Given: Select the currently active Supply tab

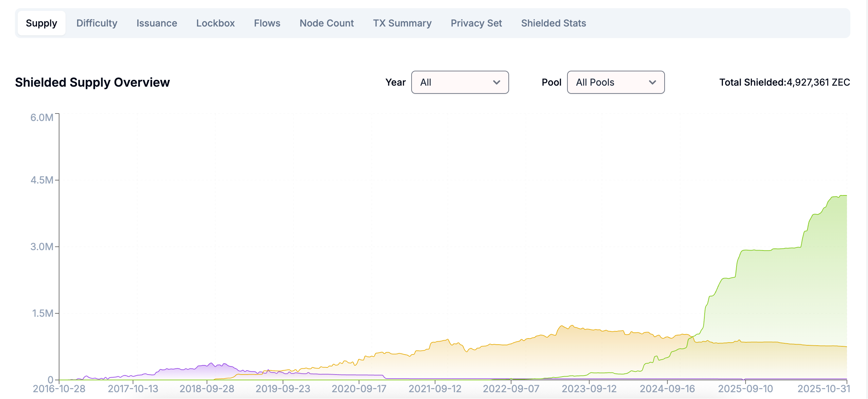Looking at the screenshot, I should coord(41,23).
